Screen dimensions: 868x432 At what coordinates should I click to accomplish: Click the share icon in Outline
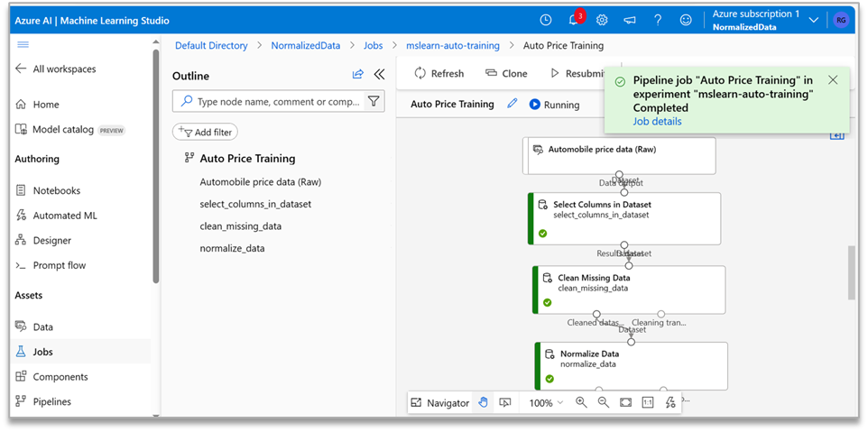358,75
